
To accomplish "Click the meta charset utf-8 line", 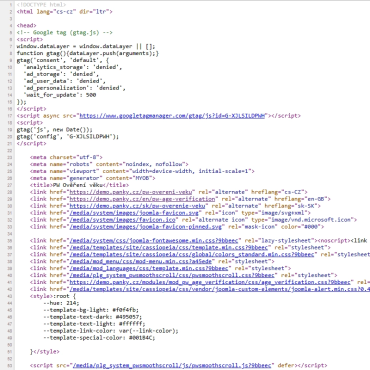I will click(66, 157).
